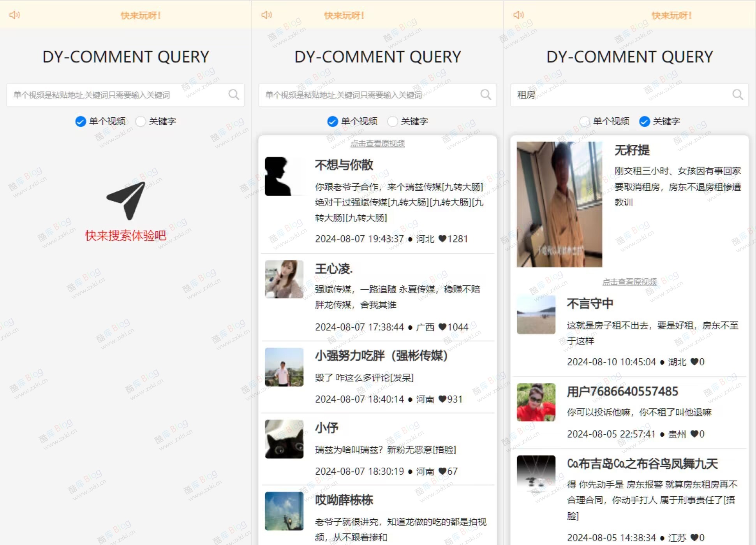Screen dimensions: 756x545
Task: Open 点击查看原视频 link in middle panel
Action: [377, 143]
